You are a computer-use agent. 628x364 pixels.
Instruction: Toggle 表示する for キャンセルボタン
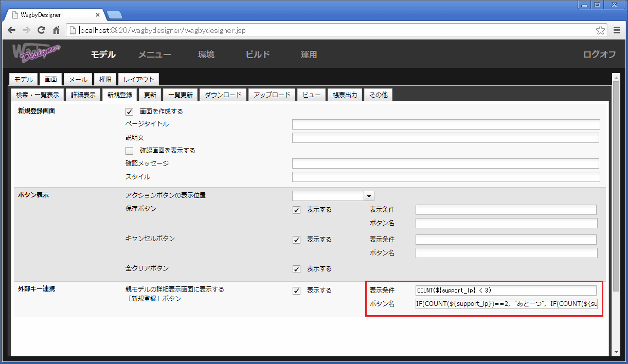pos(296,240)
